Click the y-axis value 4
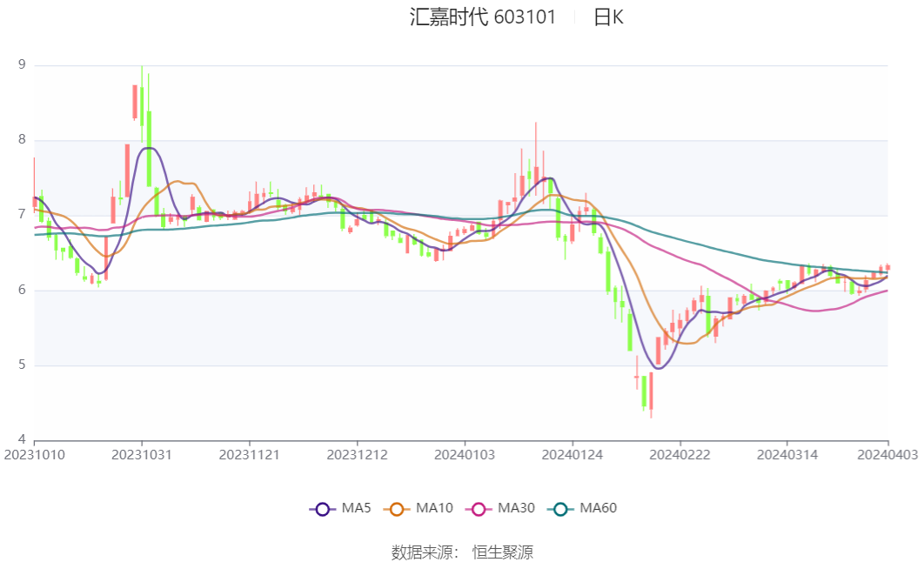The height and width of the screenshot is (562, 924). tap(22, 439)
